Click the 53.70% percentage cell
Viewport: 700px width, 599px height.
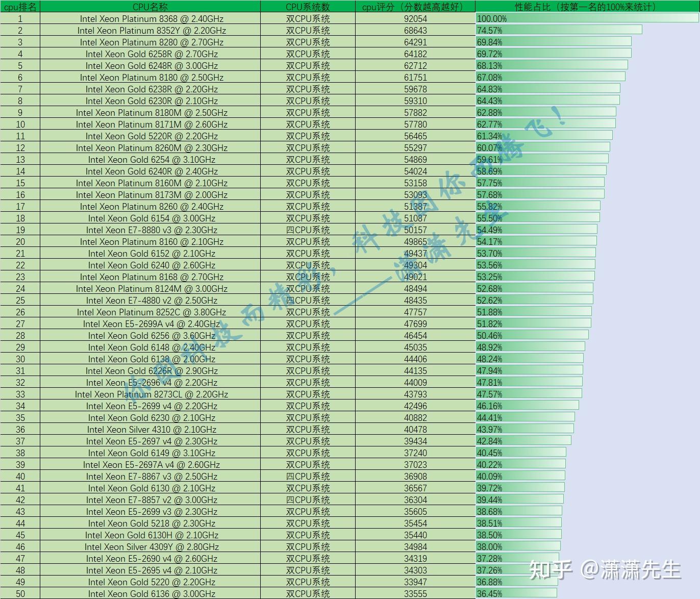click(587, 254)
